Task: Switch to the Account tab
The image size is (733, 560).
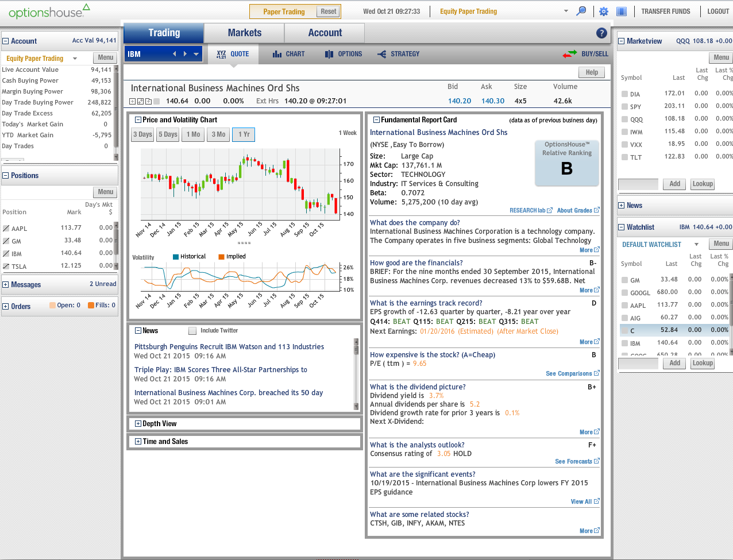Action: (325, 33)
